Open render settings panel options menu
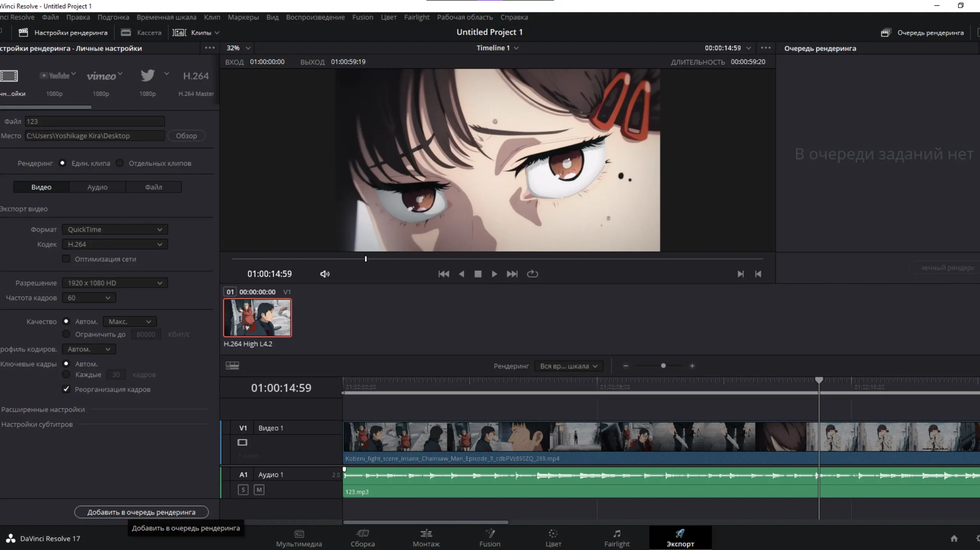Image resolution: width=980 pixels, height=550 pixels. (x=210, y=48)
